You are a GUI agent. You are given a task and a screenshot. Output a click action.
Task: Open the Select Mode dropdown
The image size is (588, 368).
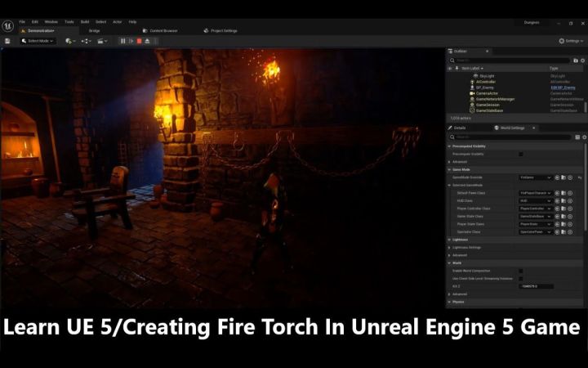coord(38,41)
